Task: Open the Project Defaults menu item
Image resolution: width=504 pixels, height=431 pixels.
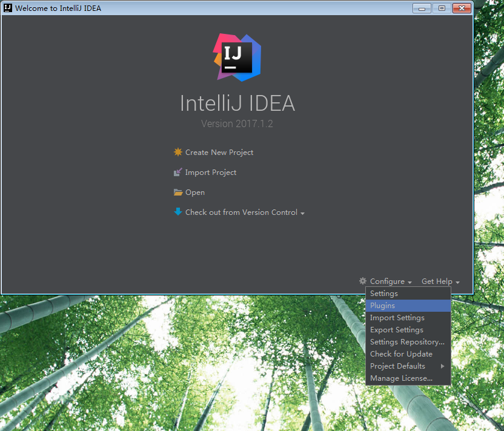Action: pyautogui.click(x=408, y=366)
